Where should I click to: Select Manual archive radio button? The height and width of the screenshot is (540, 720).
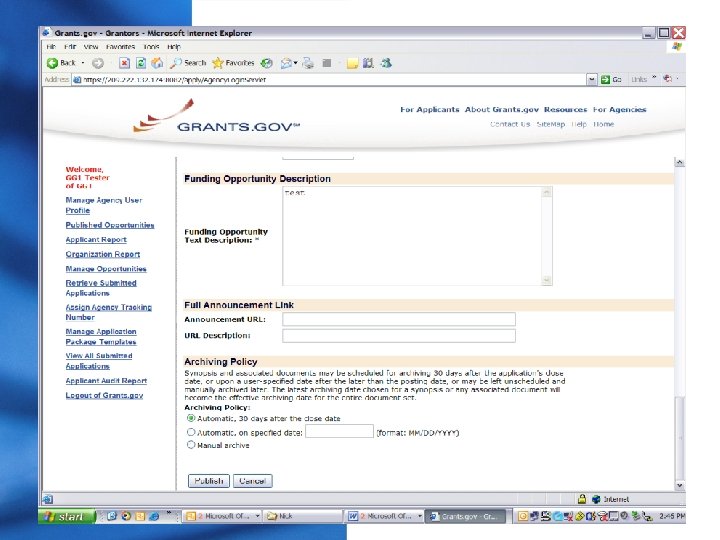click(x=191, y=445)
